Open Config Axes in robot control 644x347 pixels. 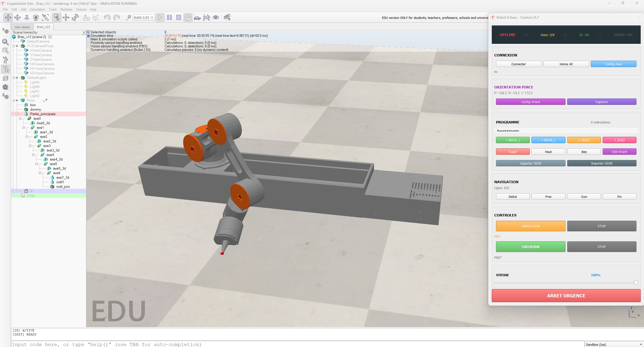pyautogui.click(x=614, y=64)
